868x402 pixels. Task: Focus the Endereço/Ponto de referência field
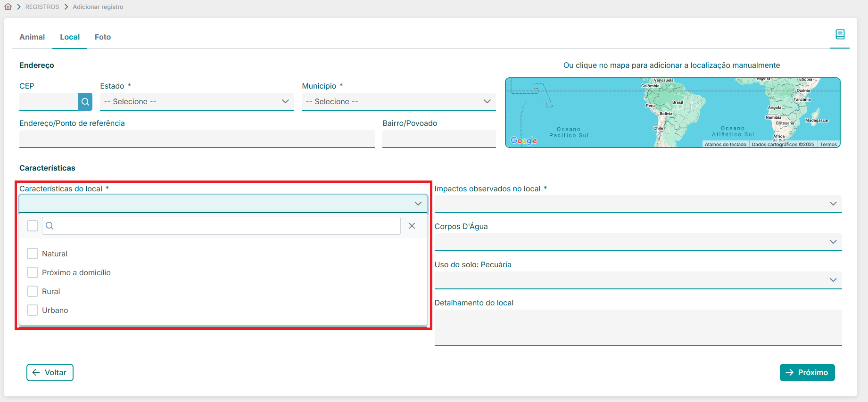click(x=197, y=139)
